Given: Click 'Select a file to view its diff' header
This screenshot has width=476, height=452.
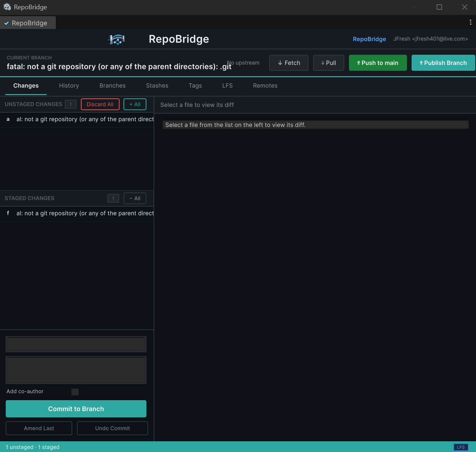Looking at the screenshot, I should (197, 105).
